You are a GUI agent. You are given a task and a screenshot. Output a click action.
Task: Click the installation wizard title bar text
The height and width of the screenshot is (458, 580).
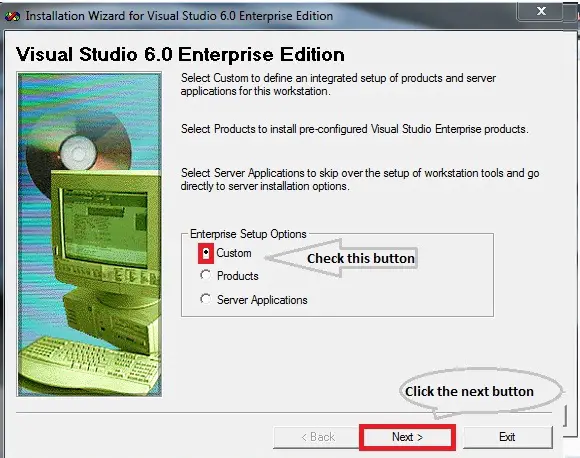(x=179, y=16)
